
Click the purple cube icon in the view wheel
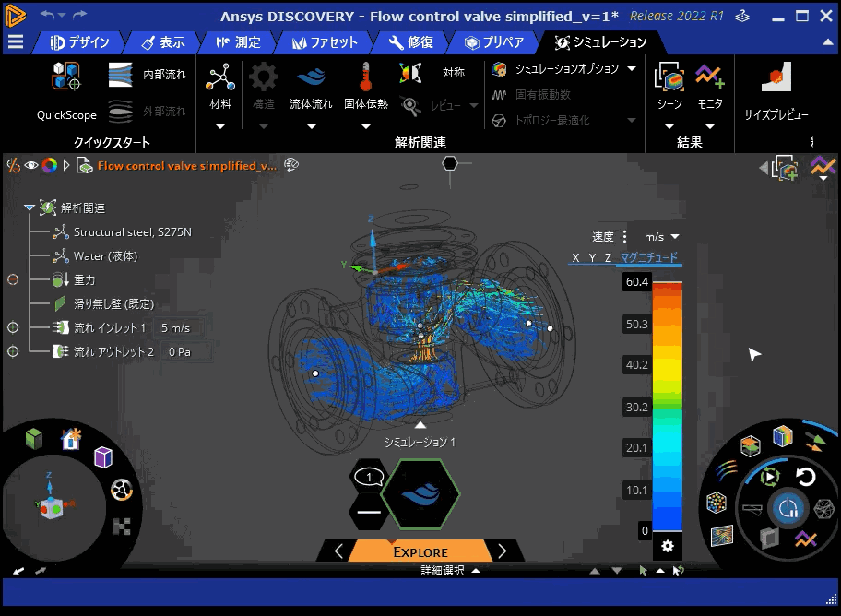point(103,457)
